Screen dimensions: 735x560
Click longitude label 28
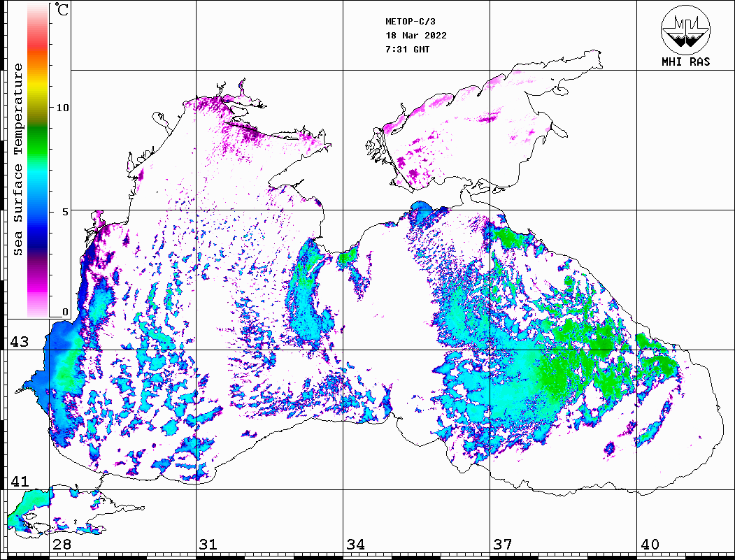pos(62,545)
